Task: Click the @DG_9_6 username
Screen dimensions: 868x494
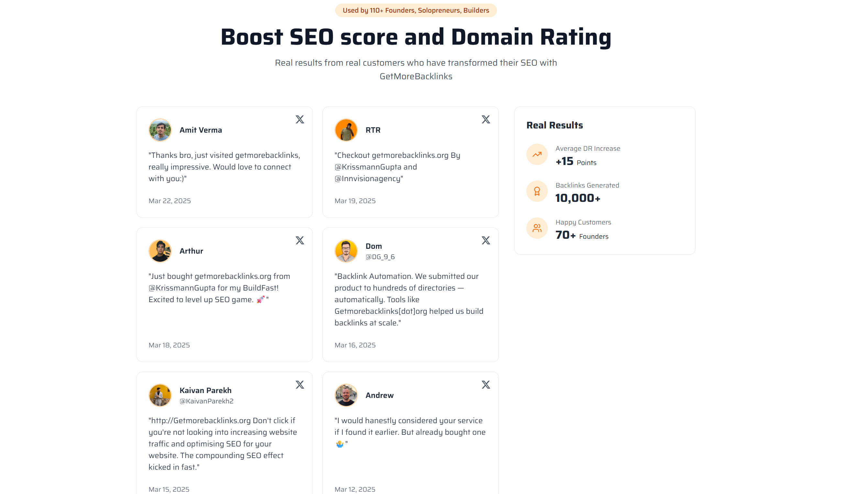Action: [379, 257]
